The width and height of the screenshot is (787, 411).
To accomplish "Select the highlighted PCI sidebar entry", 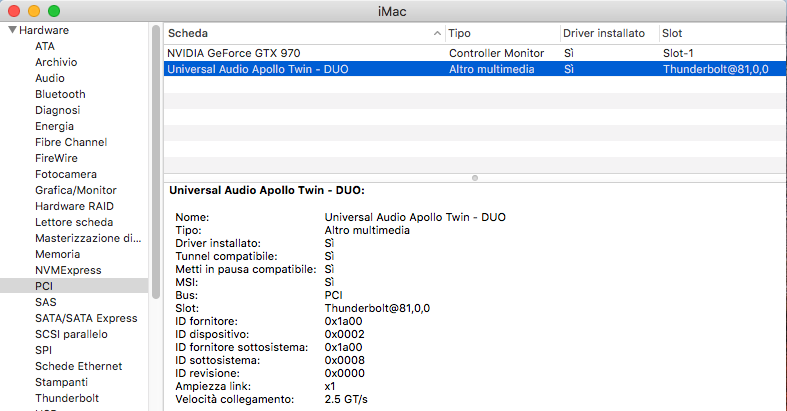I will tap(74, 286).
